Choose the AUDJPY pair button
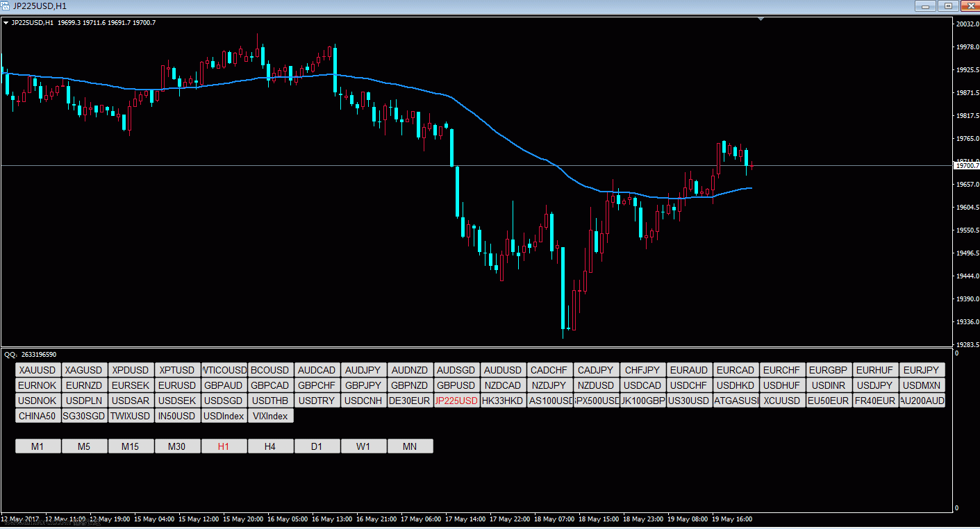This screenshot has width=980, height=529. [x=363, y=370]
